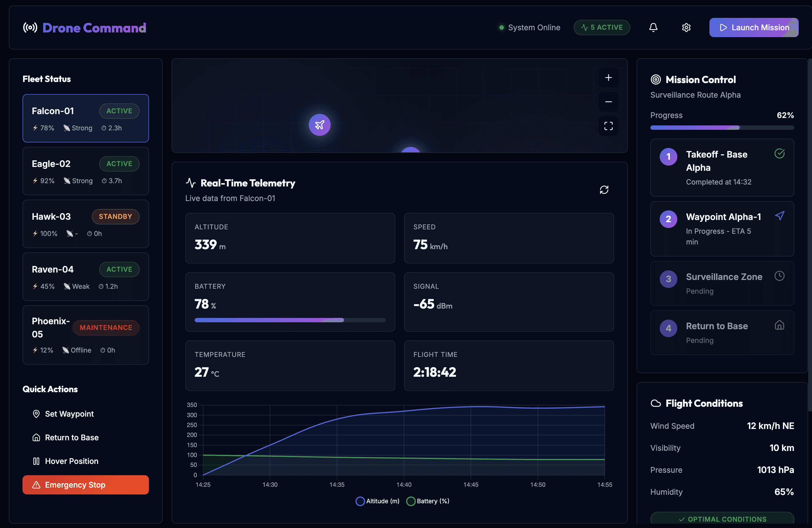
Task: Click the drone marker on the map
Action: point(319,125)
